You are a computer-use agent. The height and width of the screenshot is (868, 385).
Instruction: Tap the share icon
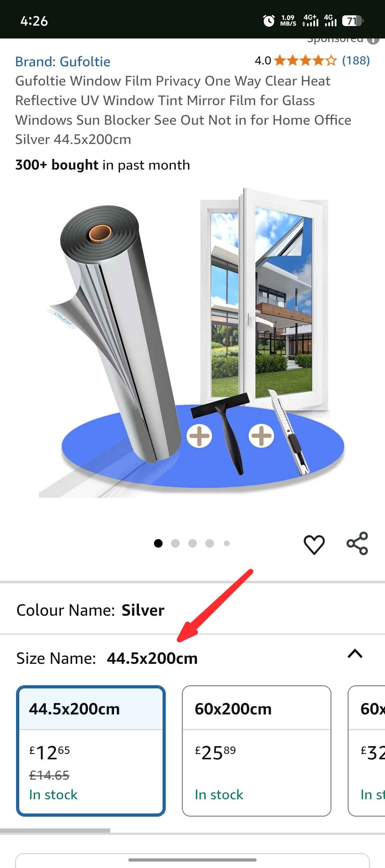coord(357,543)
